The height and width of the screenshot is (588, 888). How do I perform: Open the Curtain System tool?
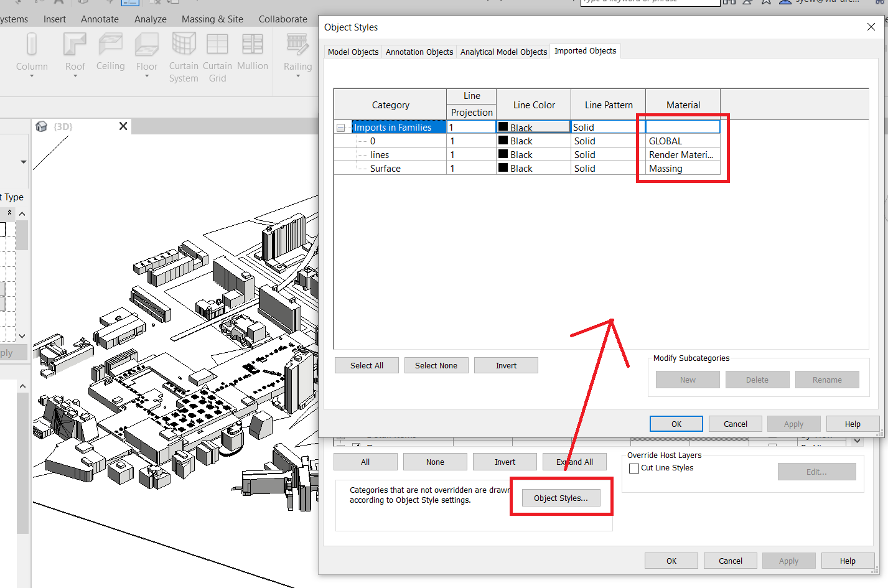click(183, 56)
